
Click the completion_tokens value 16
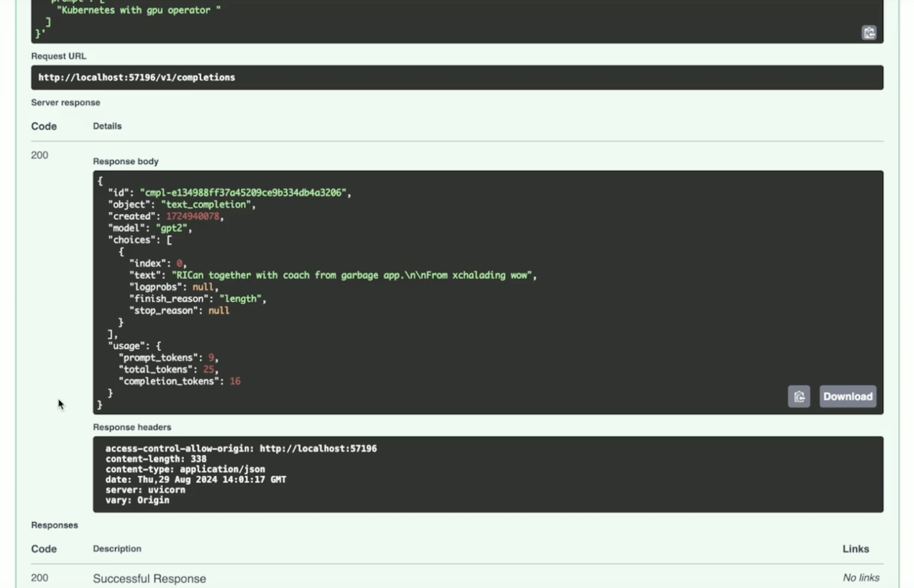[235, 381]
